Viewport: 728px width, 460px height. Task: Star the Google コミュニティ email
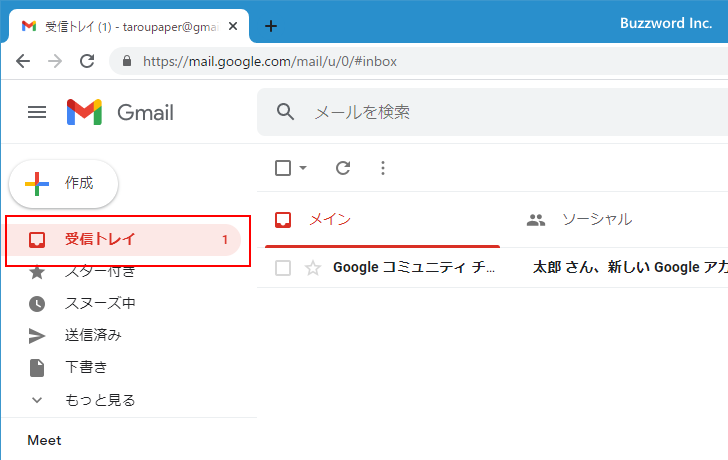[x=312, y=268]
